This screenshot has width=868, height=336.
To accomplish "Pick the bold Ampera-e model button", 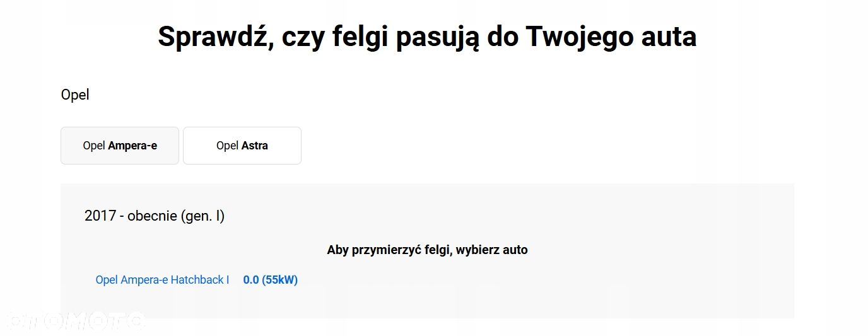I will 132,146.
